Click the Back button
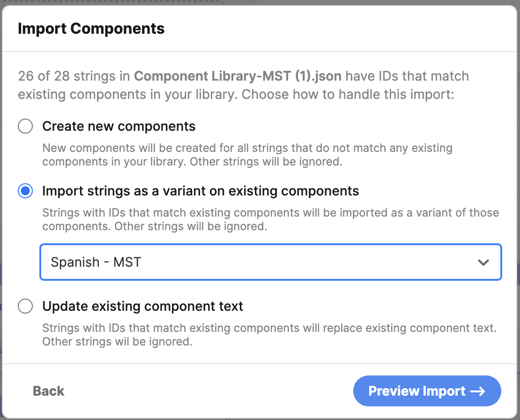 coord(48,391)
